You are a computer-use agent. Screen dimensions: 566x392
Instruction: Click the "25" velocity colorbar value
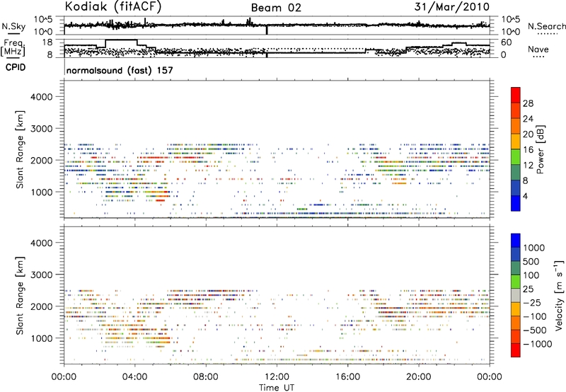529,289
